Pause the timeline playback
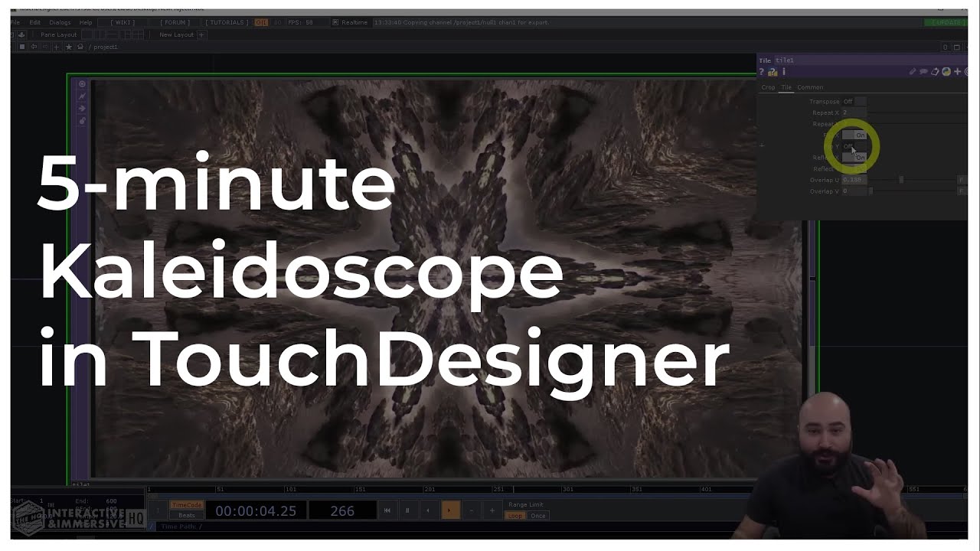980x551 pixels. (x=407, y=510)
